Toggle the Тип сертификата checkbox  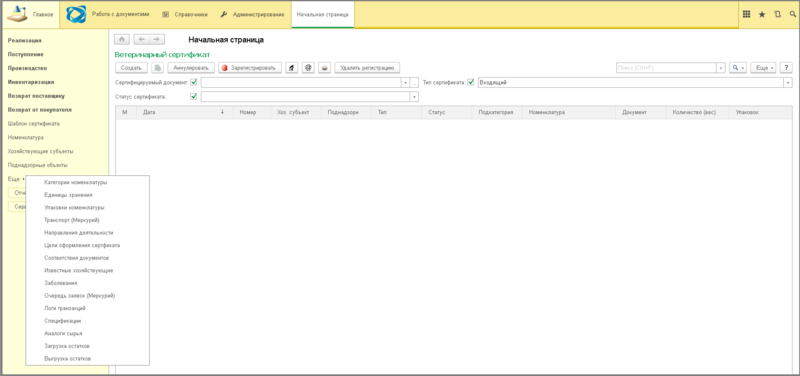470,82
